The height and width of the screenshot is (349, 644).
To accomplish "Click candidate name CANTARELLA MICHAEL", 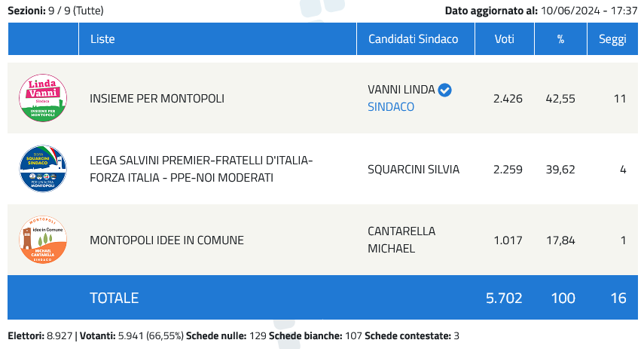I will (401, 240).
